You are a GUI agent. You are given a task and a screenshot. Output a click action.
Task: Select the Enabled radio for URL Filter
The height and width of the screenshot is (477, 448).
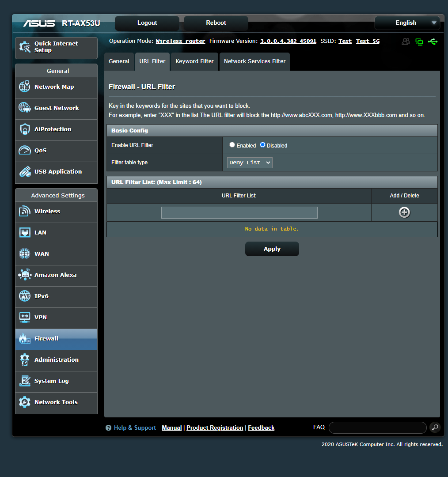pyautogui.click(x=232, y=145)
